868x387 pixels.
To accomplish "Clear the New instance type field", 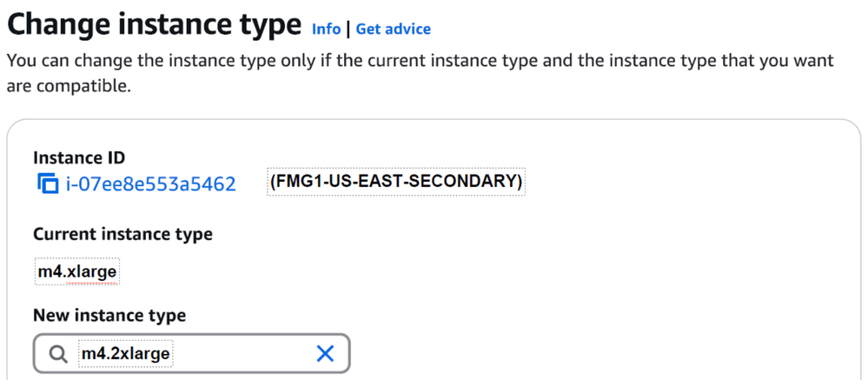I will point(325,353).
